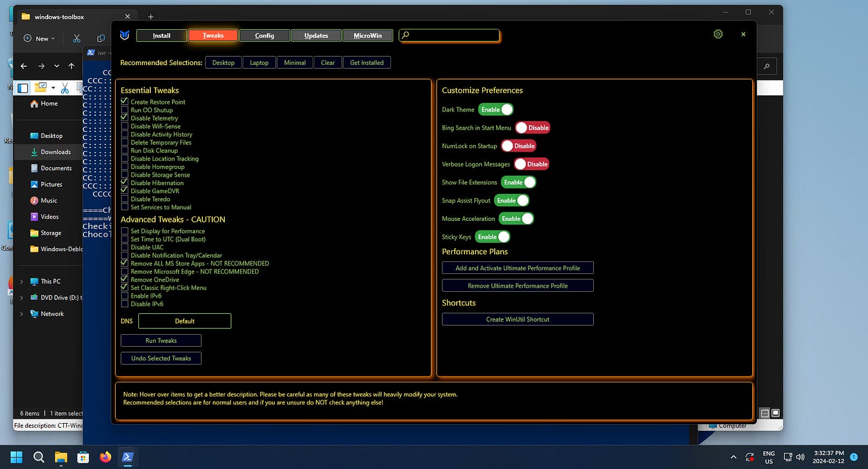Image resolution: width=868 pixels, height=469 pixels.
Task: Go up one folder in File Explorer
Action: coord(72,66)
